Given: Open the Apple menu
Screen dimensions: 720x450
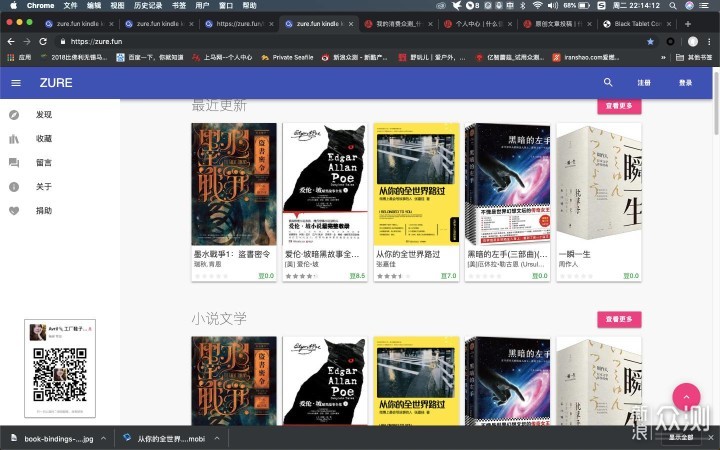Looking at the screenshot, I should click(x=13, y=6).
